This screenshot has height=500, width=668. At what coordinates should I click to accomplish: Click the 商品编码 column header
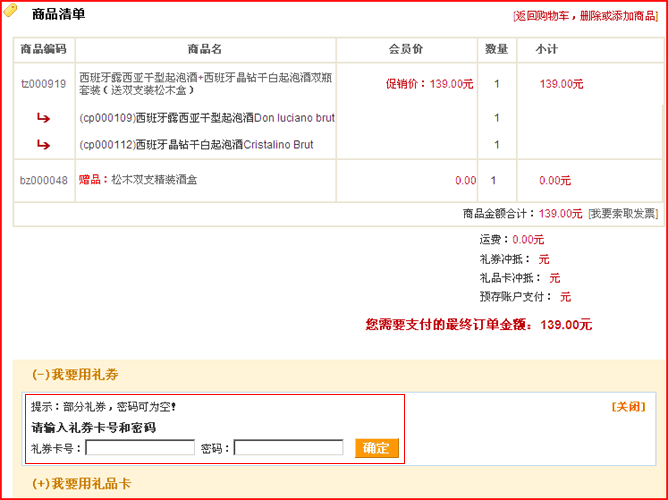pos(43,49)
